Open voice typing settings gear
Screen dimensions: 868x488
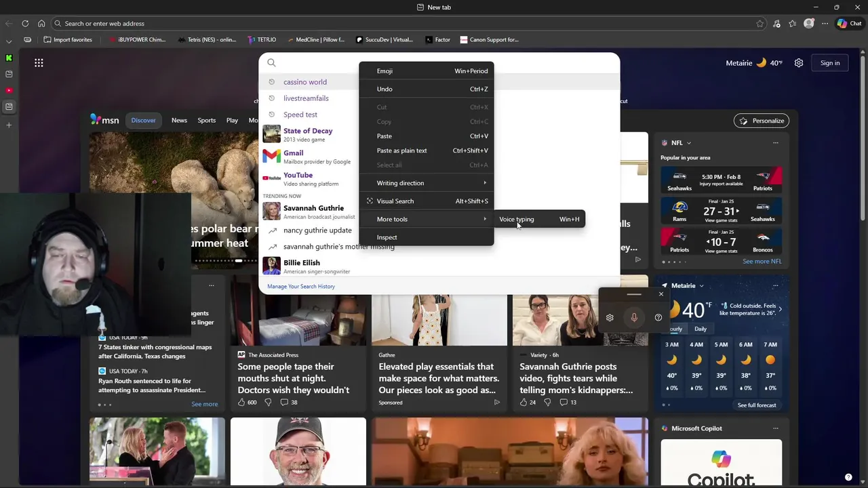[x=610, y=317]
